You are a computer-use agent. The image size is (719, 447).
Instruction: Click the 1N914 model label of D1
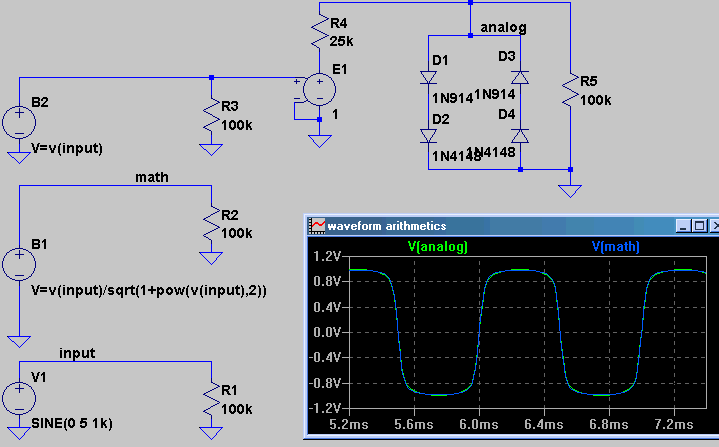(453, 98)
